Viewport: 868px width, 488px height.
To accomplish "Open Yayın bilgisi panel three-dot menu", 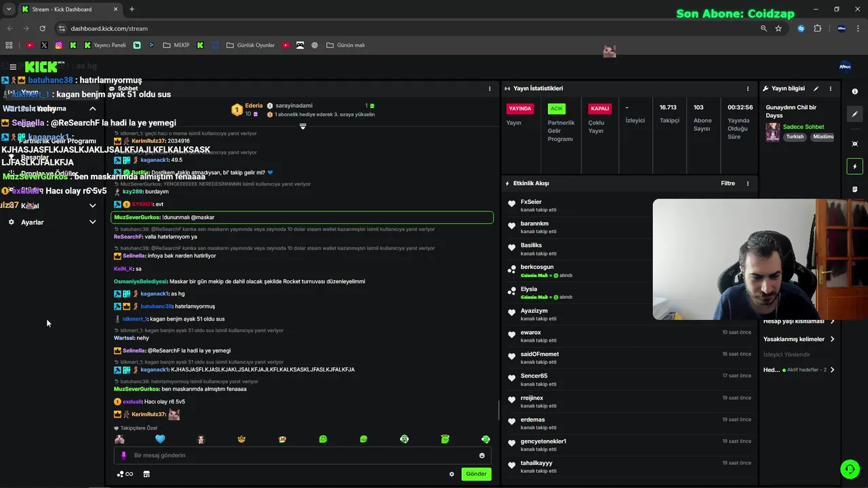I will (830, 89).
